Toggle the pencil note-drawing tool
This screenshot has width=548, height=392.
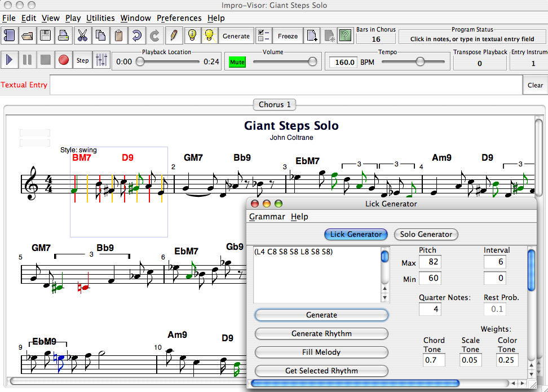pos(174,36)
